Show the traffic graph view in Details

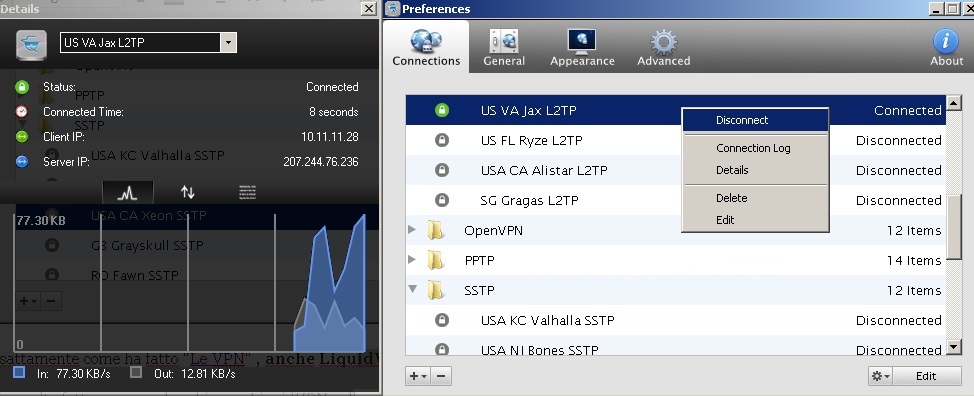pos(127,193)
